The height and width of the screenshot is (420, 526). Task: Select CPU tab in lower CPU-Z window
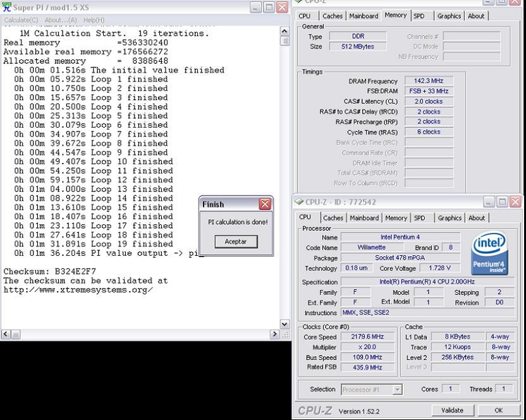(x=305, y=217)
